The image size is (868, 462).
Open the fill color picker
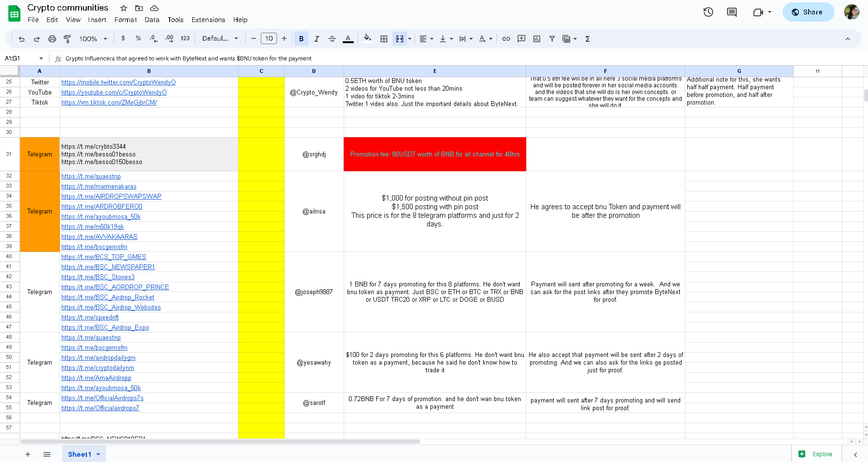(x=368, y=38)
